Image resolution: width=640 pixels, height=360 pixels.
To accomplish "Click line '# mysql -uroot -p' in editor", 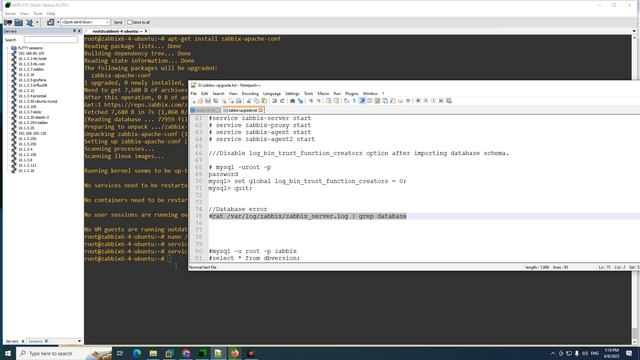I will click(240, 167).
